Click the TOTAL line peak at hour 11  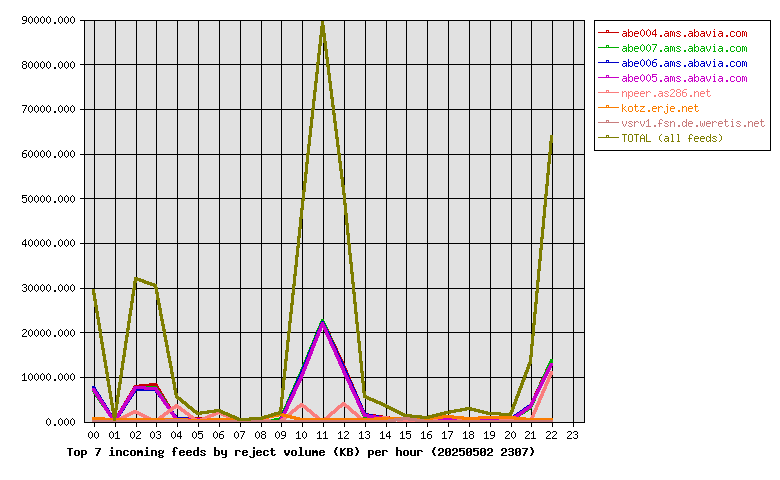pyautogui.click(x=323, y=23)
